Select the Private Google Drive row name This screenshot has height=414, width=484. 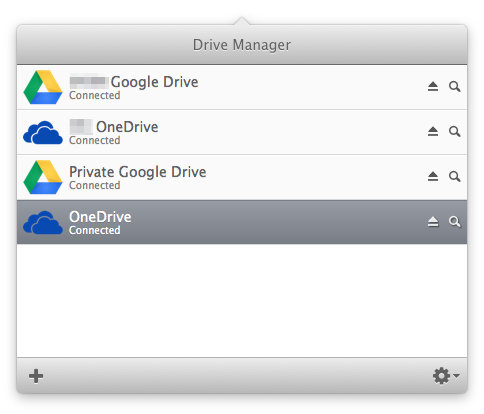coord(138,172)
